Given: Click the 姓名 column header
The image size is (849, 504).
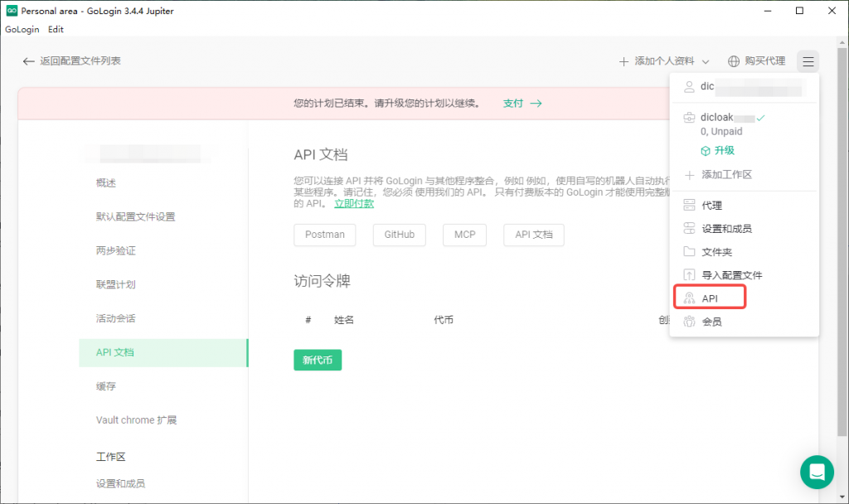Looking at the screenshot, I should click(344, 320).
